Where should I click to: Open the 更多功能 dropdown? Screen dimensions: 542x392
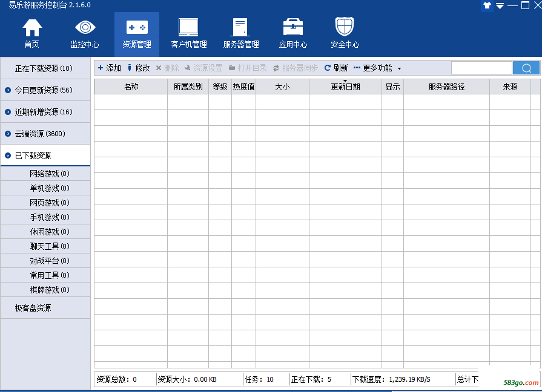377,68
